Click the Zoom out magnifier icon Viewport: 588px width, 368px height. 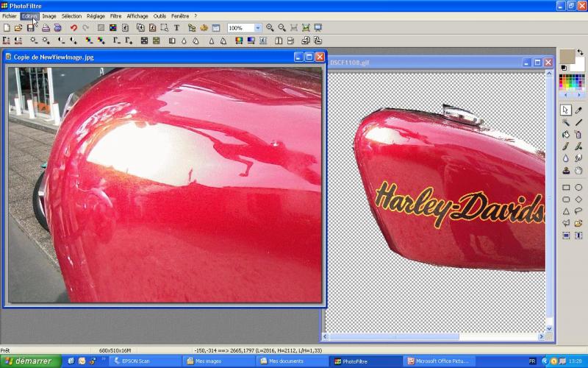click(x=282, y=28)
